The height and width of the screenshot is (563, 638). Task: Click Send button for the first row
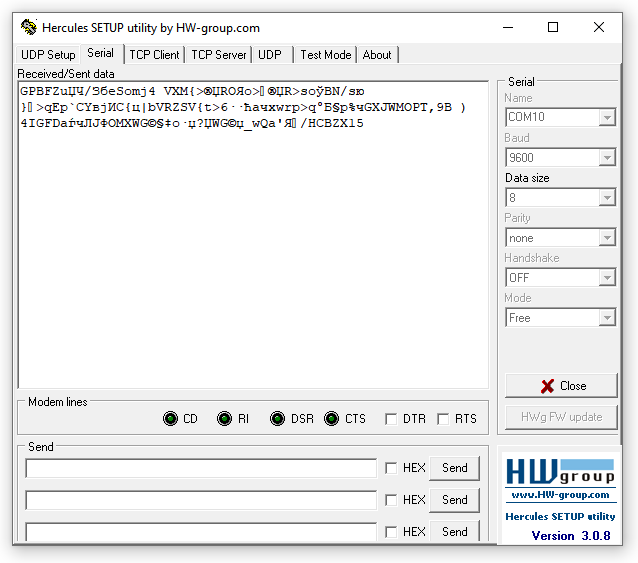point(454,468)
